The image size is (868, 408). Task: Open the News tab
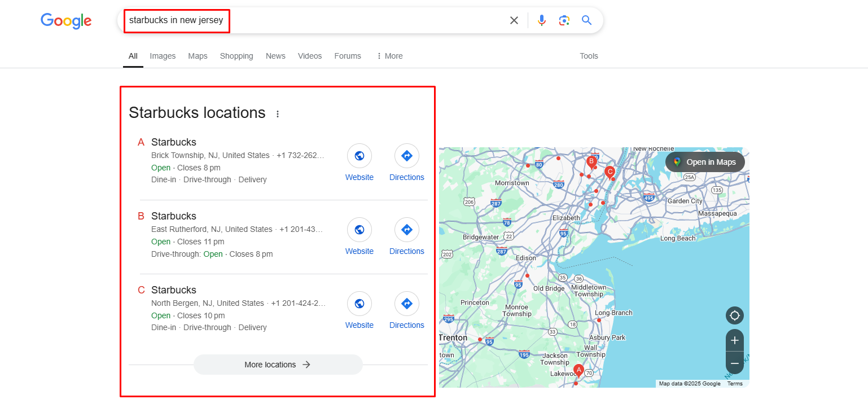[x=275, y=56]
